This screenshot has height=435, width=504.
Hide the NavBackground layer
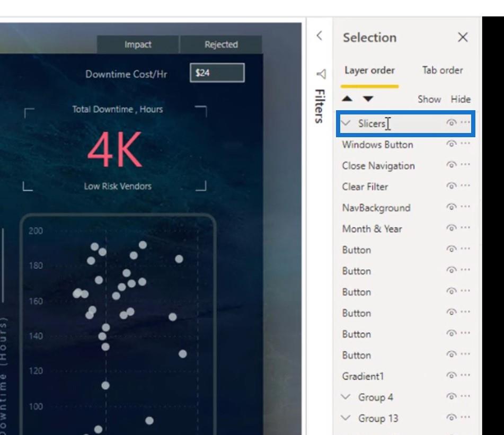point(452,207)
